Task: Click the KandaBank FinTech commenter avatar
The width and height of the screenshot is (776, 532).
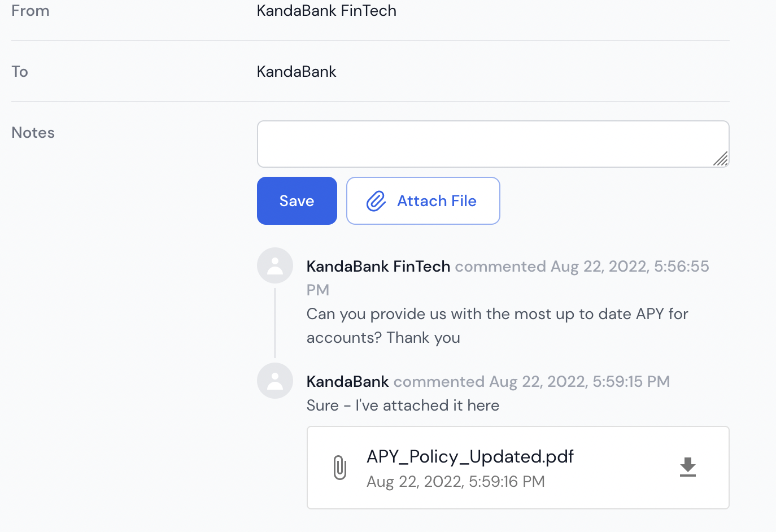Action: (x=275, y=265)
